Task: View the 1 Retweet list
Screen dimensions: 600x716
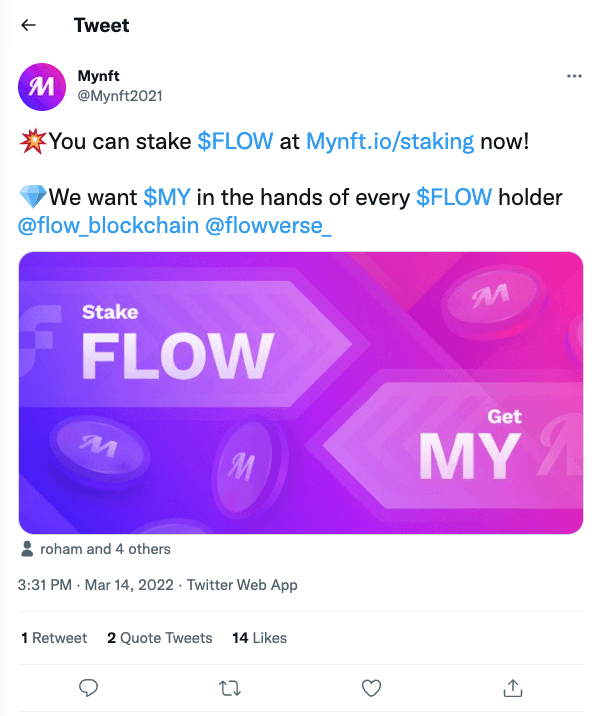Action: point(54,638)
